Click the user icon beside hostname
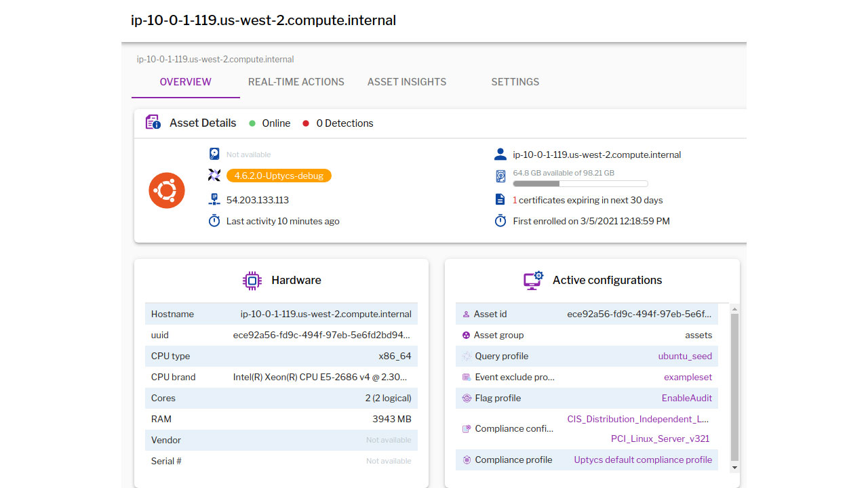This screenshot has width=868, height=488. [x=500, y=155]
